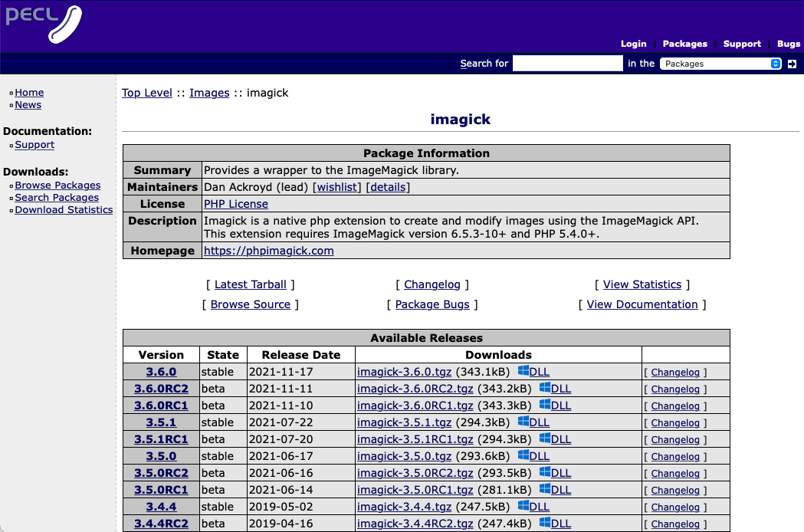Open Browse Packages sidebar link

57,186
